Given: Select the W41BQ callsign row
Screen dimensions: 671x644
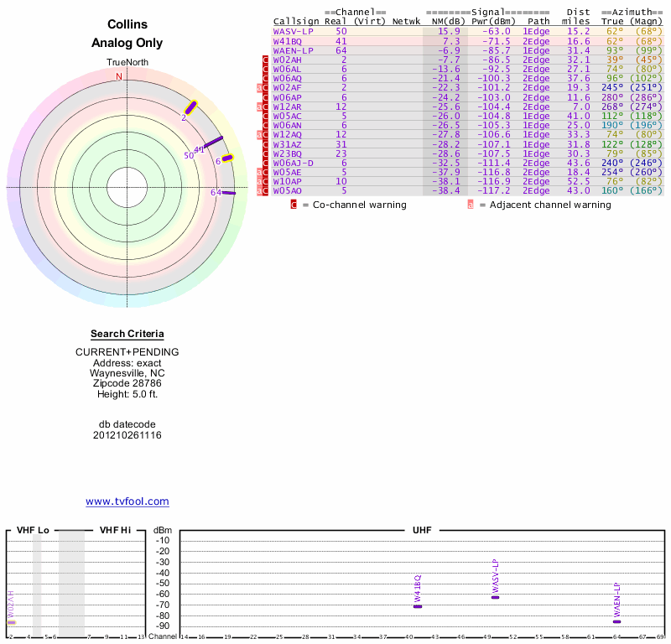Looking at the screenshot, I should click(288, 41).
